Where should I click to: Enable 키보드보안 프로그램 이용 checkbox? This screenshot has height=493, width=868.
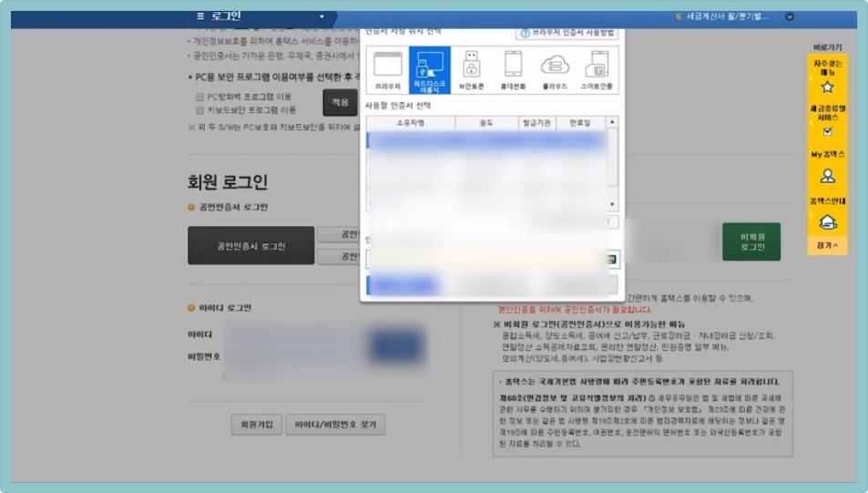pyautogui.click(x=199, y=110)
